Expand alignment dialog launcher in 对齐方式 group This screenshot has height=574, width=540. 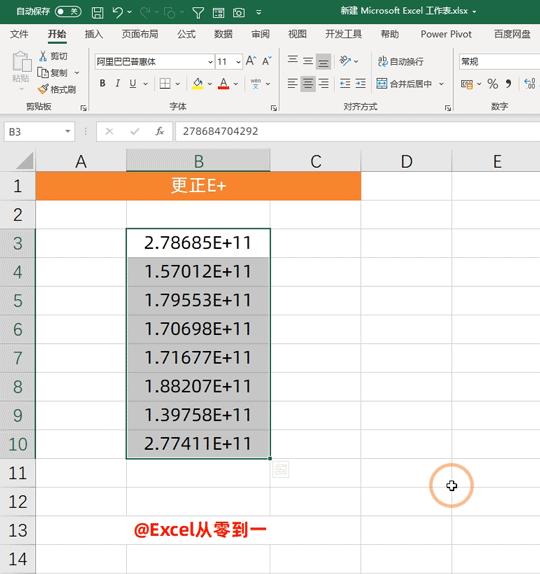click(448, 108)
